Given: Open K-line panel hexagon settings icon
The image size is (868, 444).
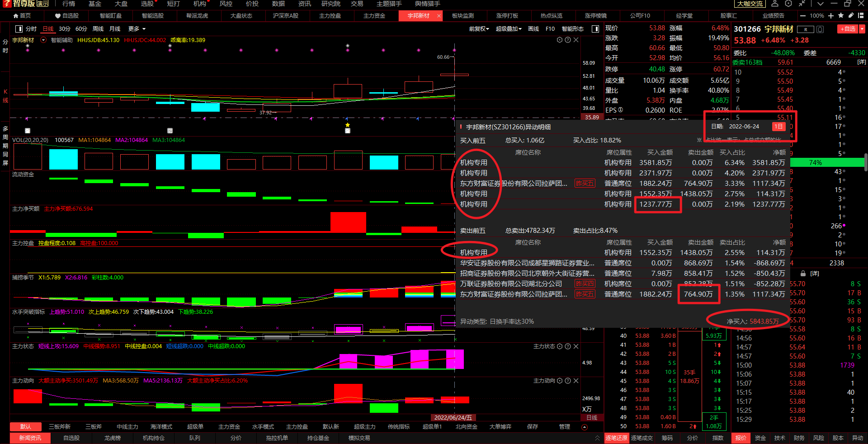Looking at the screenshot, I should 560,40.
